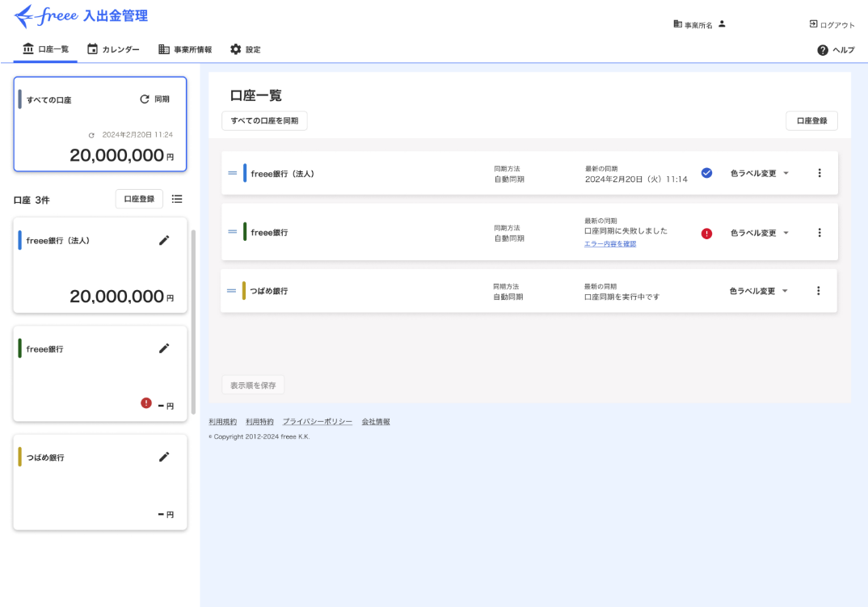Image resolution: width=868 pixels, height=607 pixels.
Task: Open 色ラベル変更 dropdown for freee銀行（法人）
Action: (760, 173)
